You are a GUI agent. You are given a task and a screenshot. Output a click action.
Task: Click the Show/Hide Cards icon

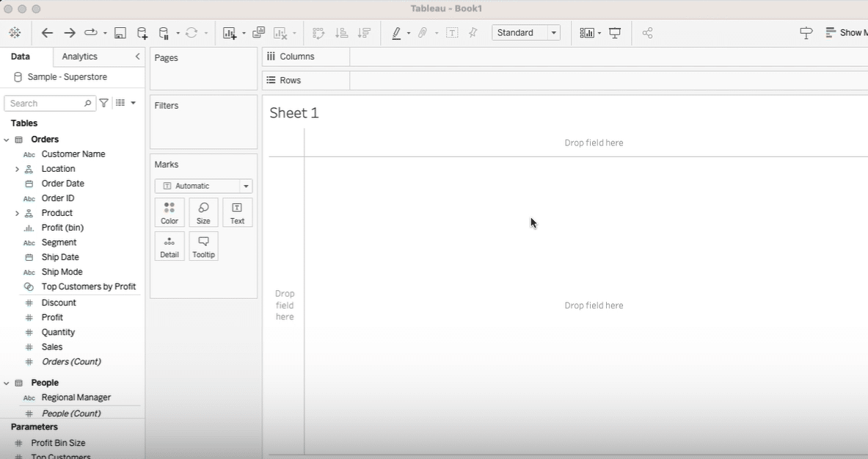coord(587,33)
